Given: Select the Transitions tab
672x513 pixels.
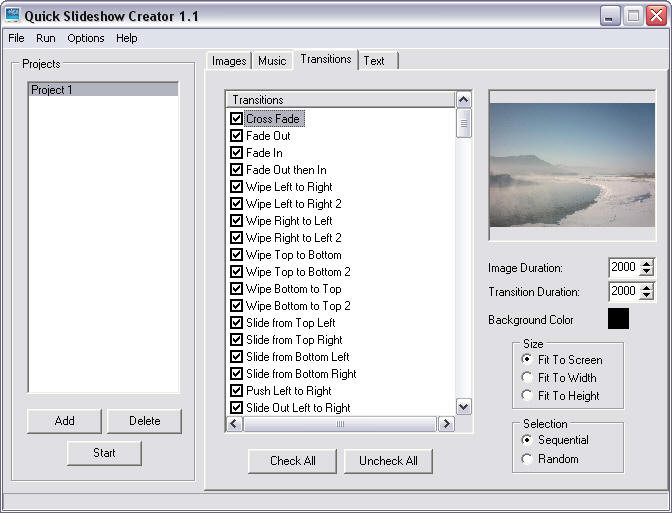Looking at the screenshot, I should (326, 59).
